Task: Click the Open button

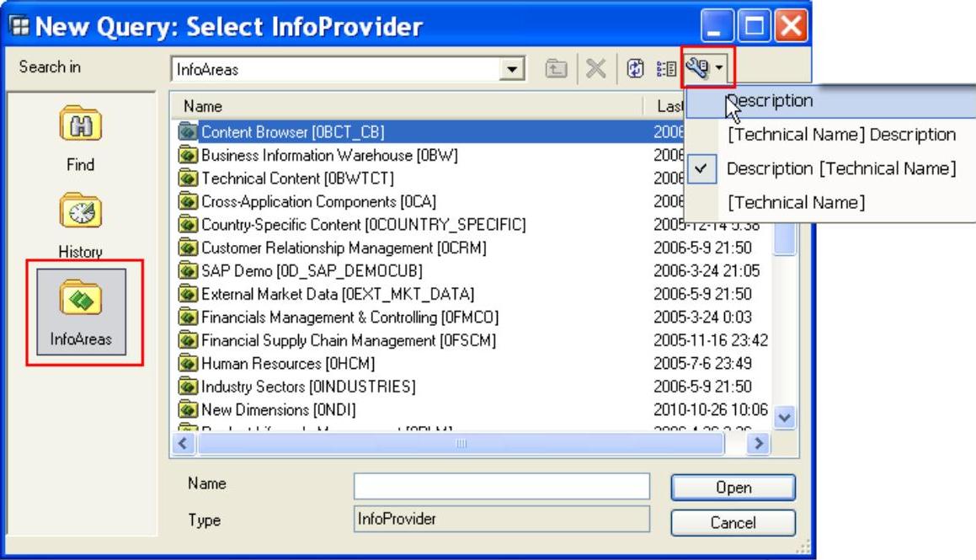Action: 733,488
